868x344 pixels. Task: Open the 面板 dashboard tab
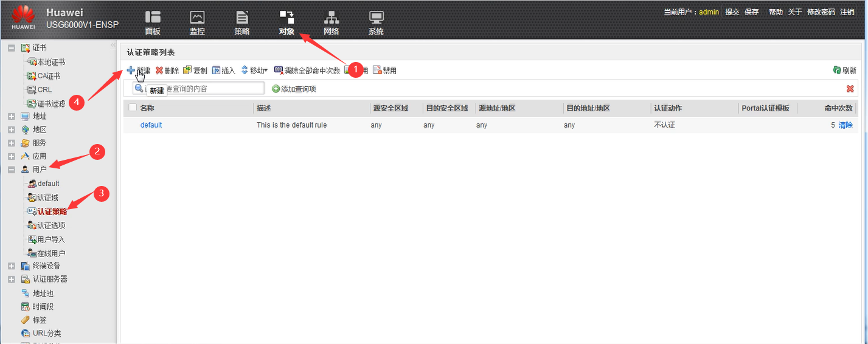coord(153,23)
